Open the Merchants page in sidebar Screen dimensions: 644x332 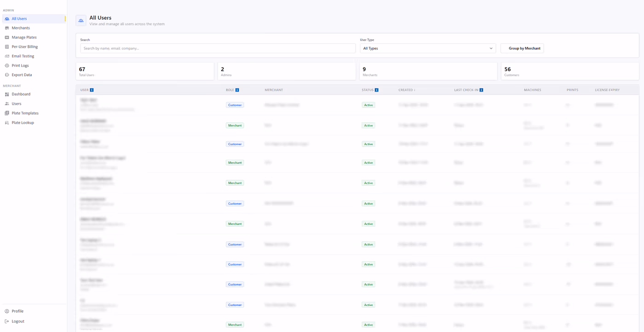pos(21,28)
